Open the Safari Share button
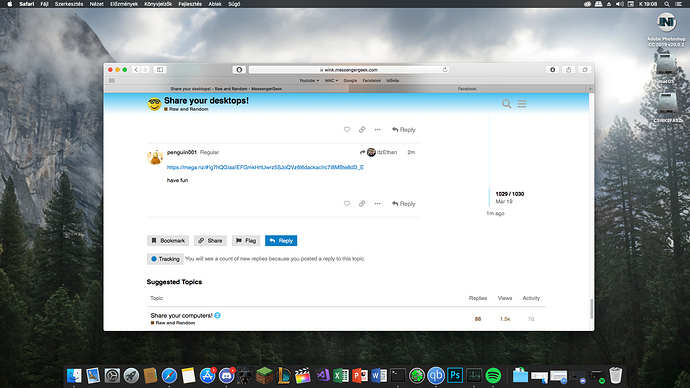Image resolution: width=690 pixels, height=388 pixels. coord(569,70)
